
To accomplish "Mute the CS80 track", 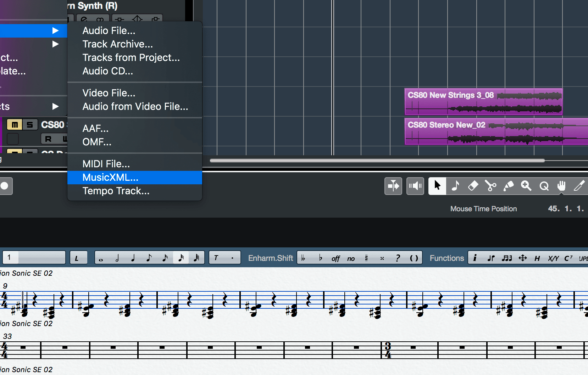I will [x=15, y=125].
